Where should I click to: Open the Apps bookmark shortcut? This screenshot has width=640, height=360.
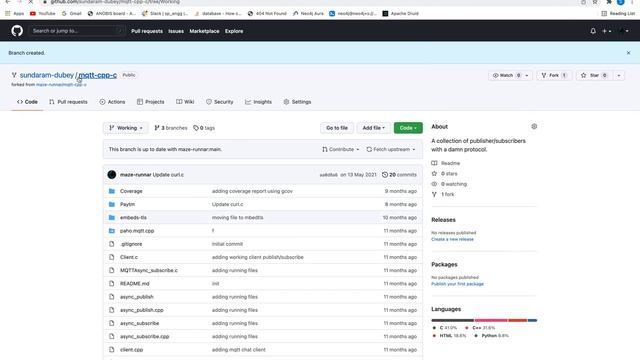pyautogui.click(x=14, y=13)
